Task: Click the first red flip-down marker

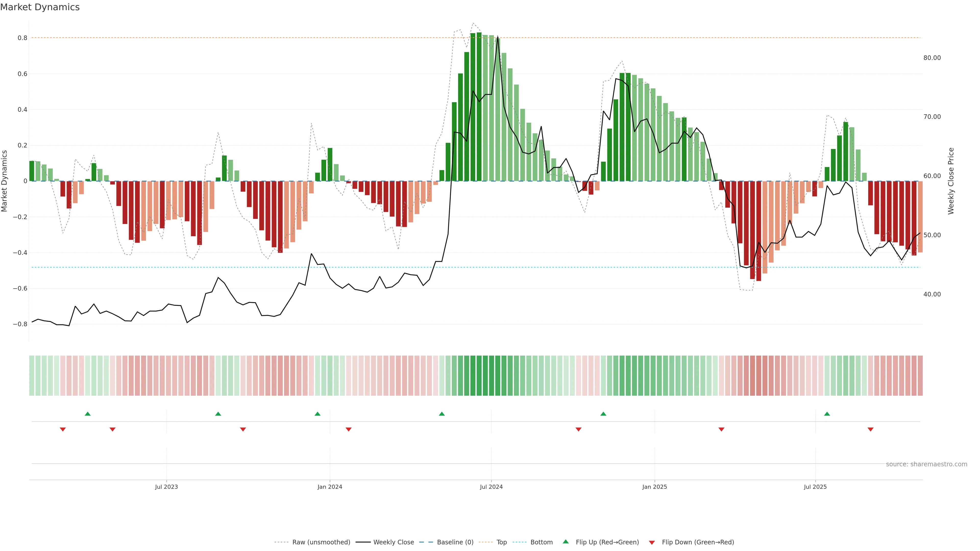Action: pyautogui.click(x=63, y=429)
